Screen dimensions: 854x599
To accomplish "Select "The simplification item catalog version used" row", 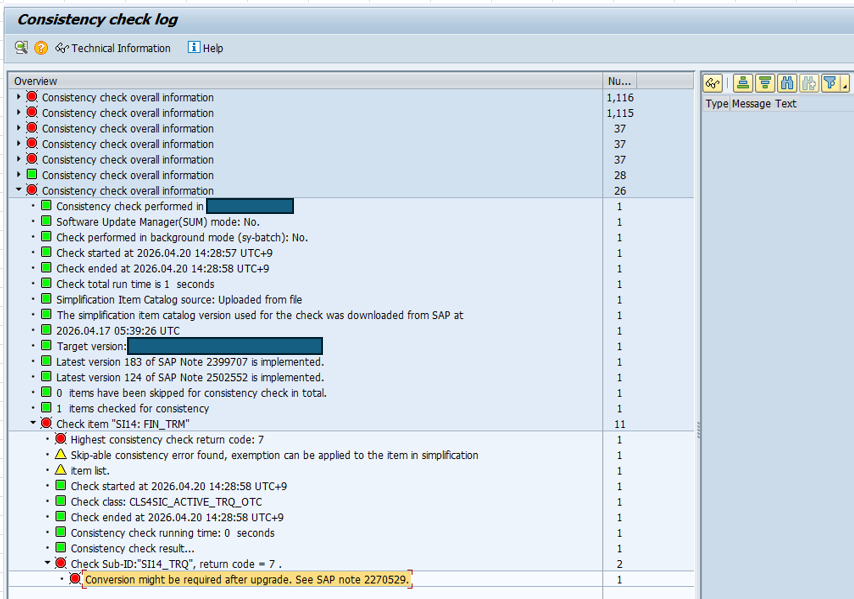I will (x=260, y=315).
